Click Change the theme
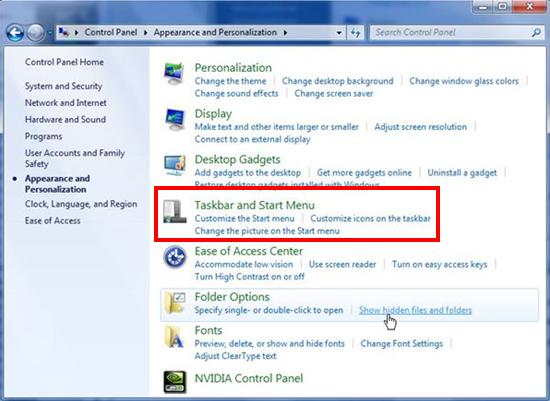Viewport: 550px width, 401px height. click(230, 81)
